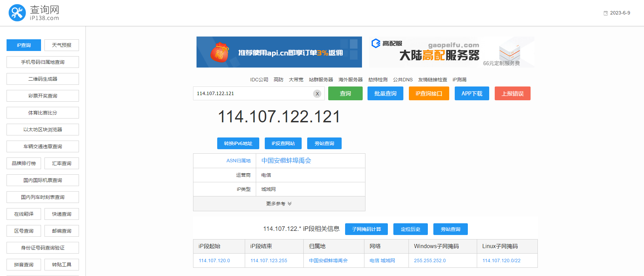Open the 友情链接检查 link
This screenshot has width=644, height=276.
(433, 80)
